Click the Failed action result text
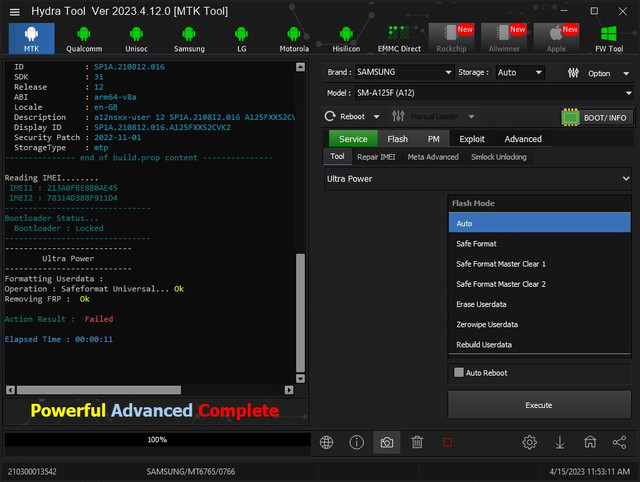 99,319
